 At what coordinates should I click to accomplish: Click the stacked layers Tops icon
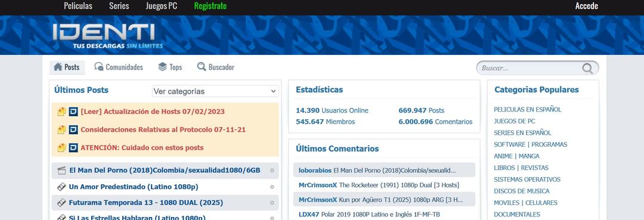pyautogui.click(x=163, y=67)
